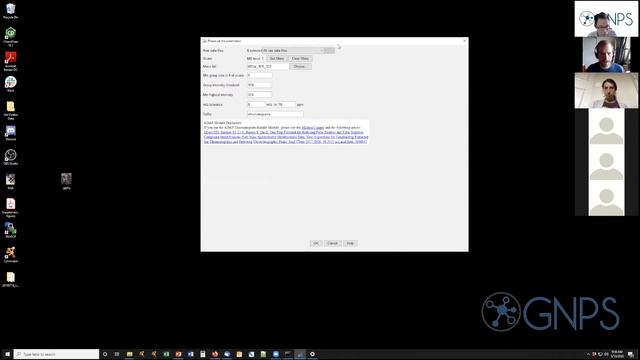640x360 pixels.
Task: Open the OBS Studio desktop icon
Action: point(11,157)
